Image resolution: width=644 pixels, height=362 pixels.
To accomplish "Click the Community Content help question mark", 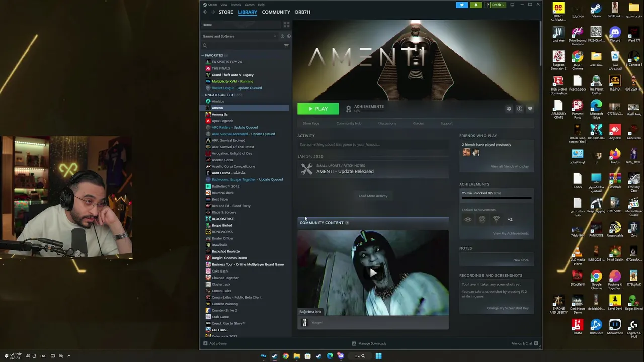I will tap(347, 223).
